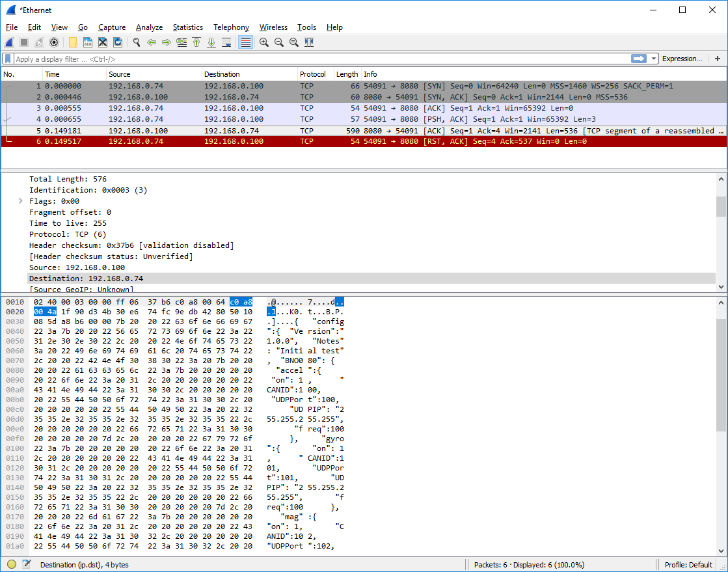This screenshot has width=728, height=572.
Task: Open the Statistics menu
Action: 187,27
